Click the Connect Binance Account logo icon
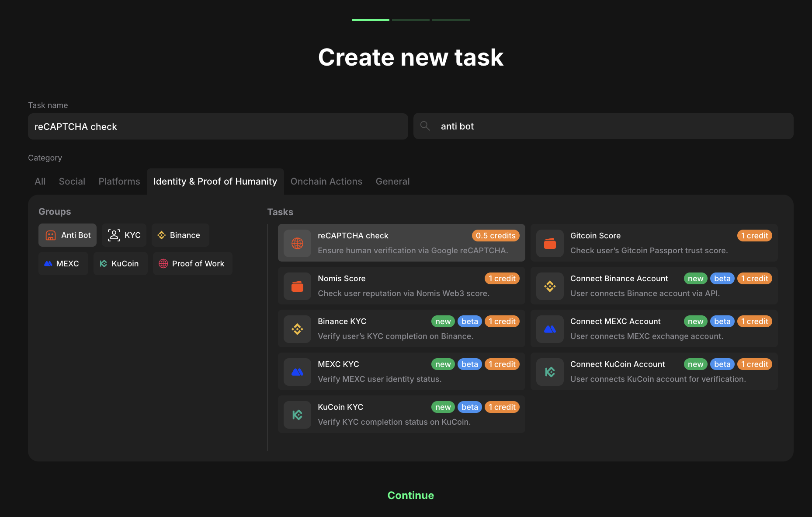The width and height of the screenshot is (812, 517). (x=550, y=286)
